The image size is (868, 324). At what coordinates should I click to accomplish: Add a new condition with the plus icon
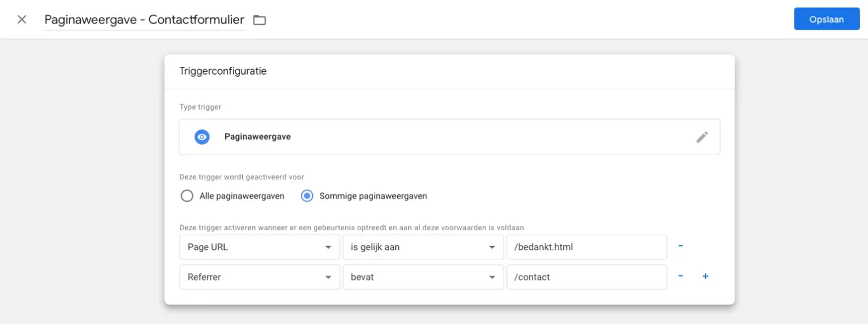click(705, 276)
